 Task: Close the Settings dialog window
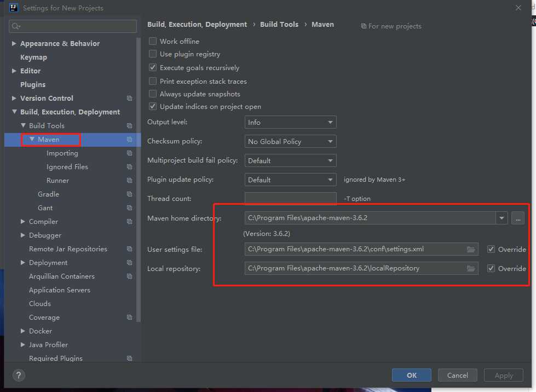[x=518, y=8]
